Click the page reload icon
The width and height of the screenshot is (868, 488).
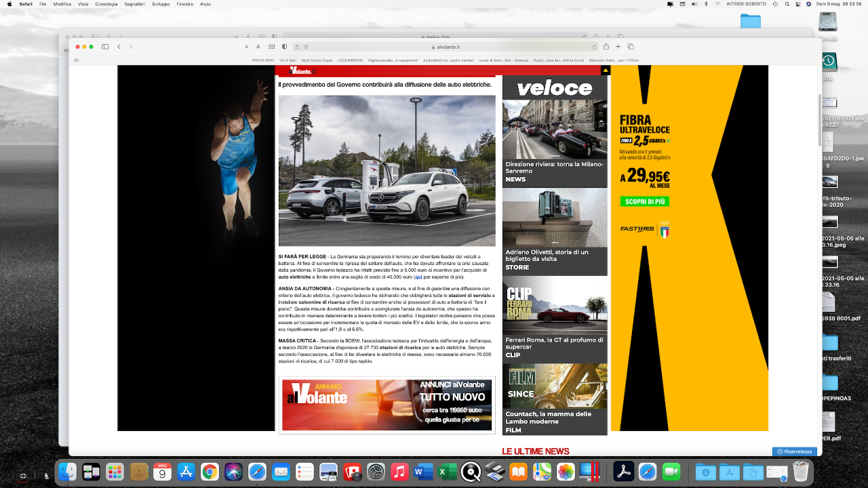coord(593,47)
